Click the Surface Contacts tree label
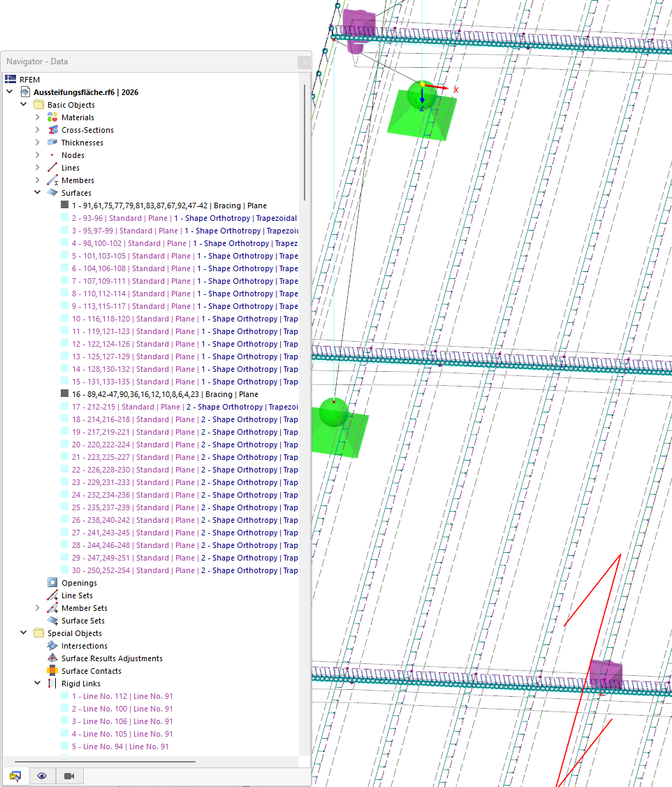The height and width of the screenshot is (787, 672). click(92, 671)
